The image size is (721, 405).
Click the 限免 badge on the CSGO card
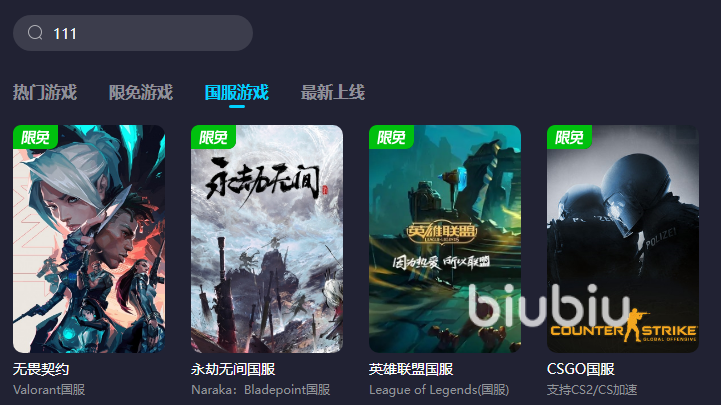tap(569, 137)
